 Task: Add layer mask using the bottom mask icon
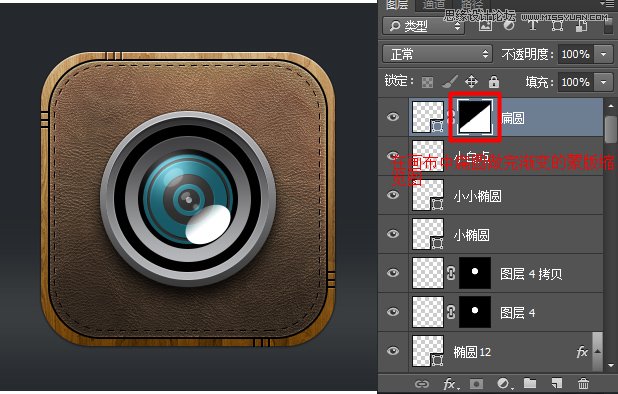pos(476,384)
